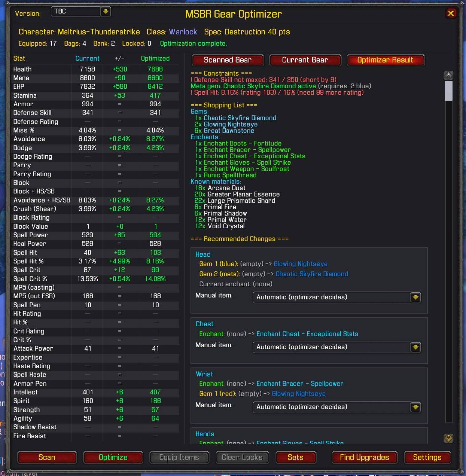466x476 pixels.
Task: Click the Optimized column header
Action: (155, 58)
